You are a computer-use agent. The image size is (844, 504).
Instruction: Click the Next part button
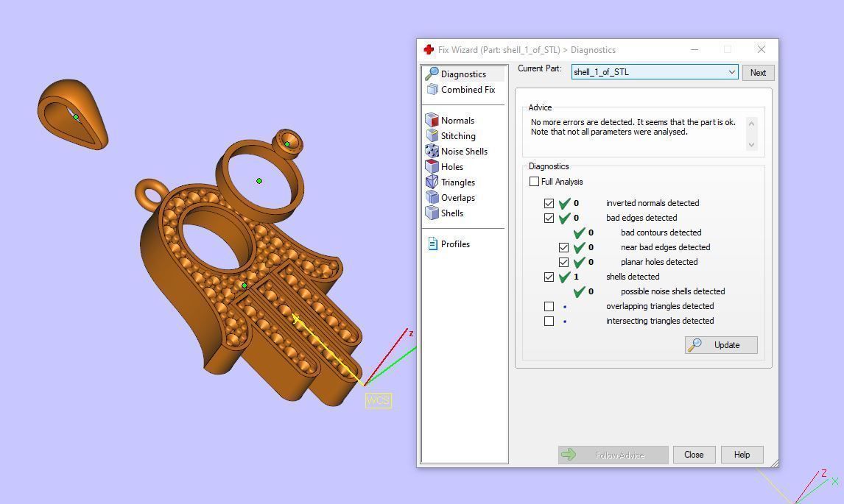point(758,73)
